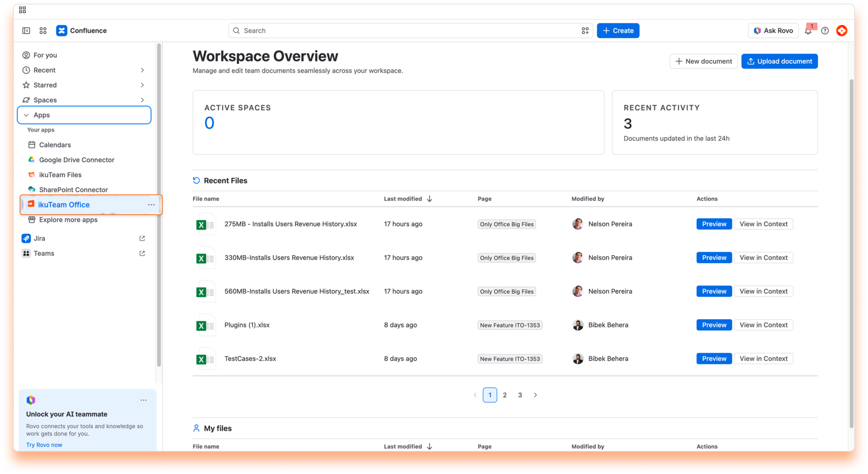The width and height of the screenshot is (868, 474).
Task: Open the help question mark icon
Action: coord(825,30)
